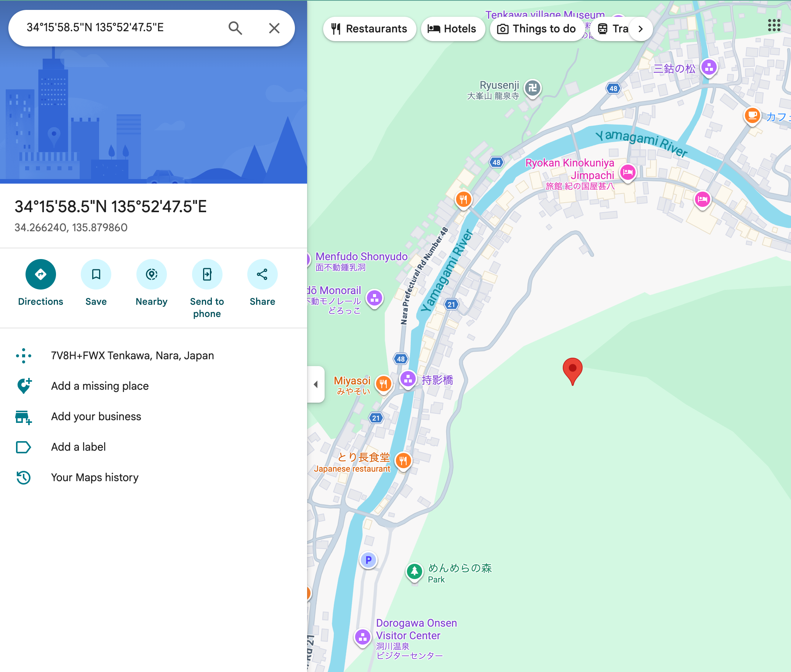The image size is (791, 672).
Task: Select とり長食堂 restaurant marker
Action: coord(404,461)
